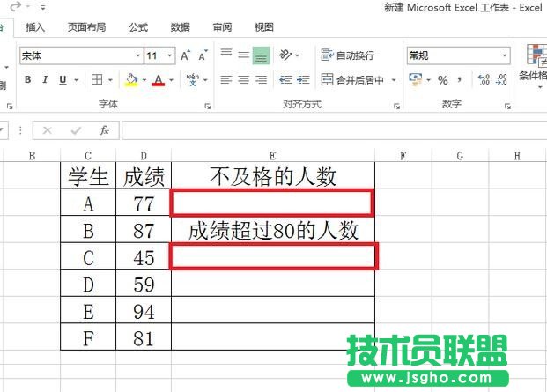Select cell containing 94
The height and width of the screenshot is (392, 547).
(144, 310)
